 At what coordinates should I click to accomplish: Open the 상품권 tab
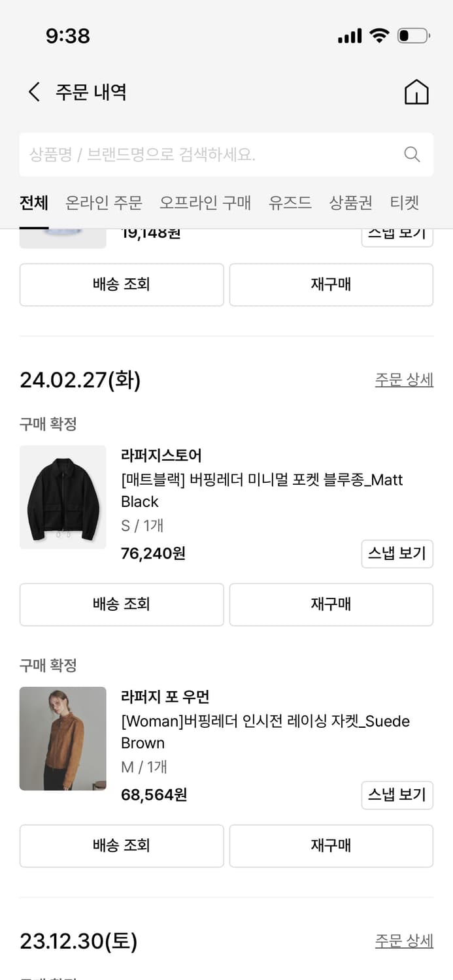click(350, 203)
